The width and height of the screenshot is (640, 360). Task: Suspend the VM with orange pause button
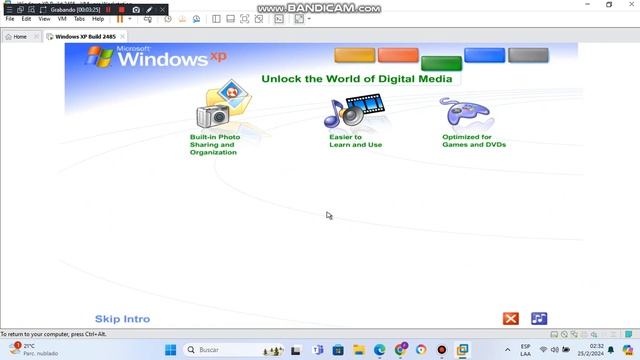point(120,19)
